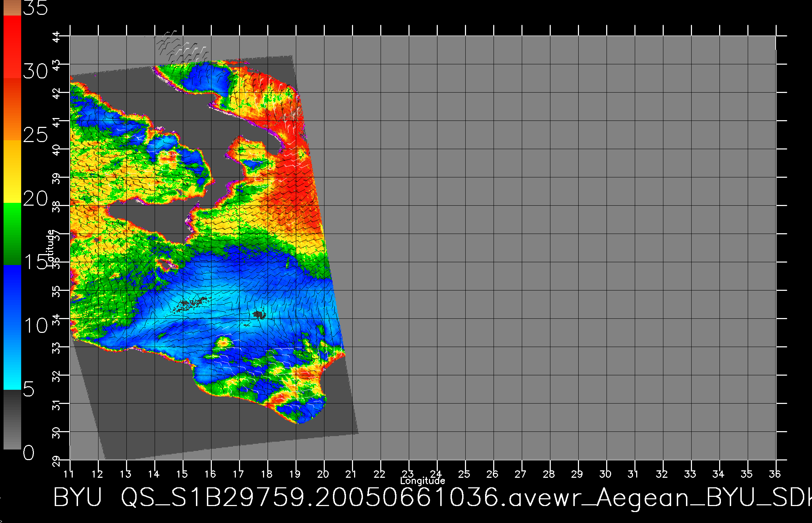Click longitude tick label "22"
This screenshot has height=523, width=812.
[x=379, y=474]
